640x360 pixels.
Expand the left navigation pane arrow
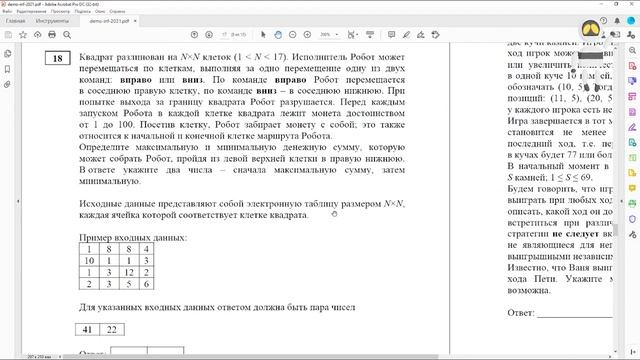[x=18, y=201]
